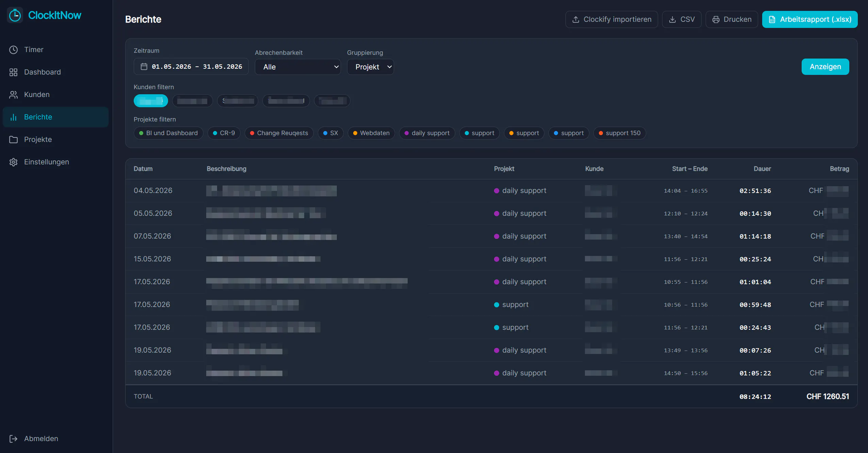
Task: Click the time range 13:49 – 13:56
Action: (x=686, y=351)
